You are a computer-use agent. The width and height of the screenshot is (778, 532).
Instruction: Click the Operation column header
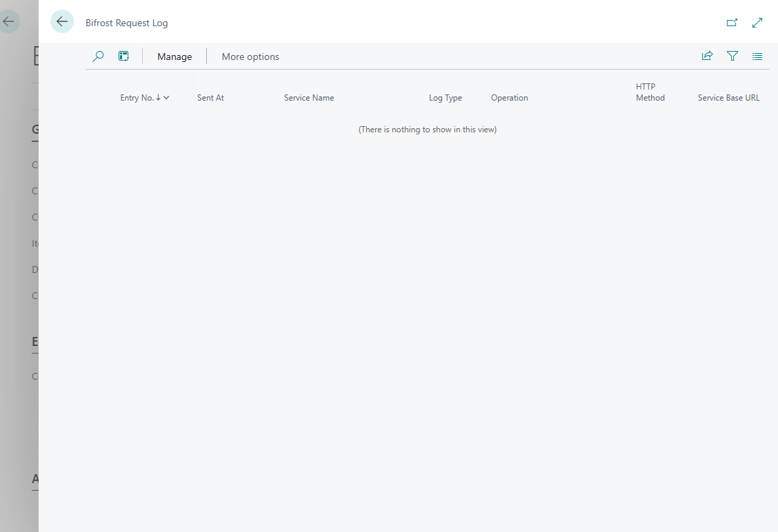coord(510,98)
